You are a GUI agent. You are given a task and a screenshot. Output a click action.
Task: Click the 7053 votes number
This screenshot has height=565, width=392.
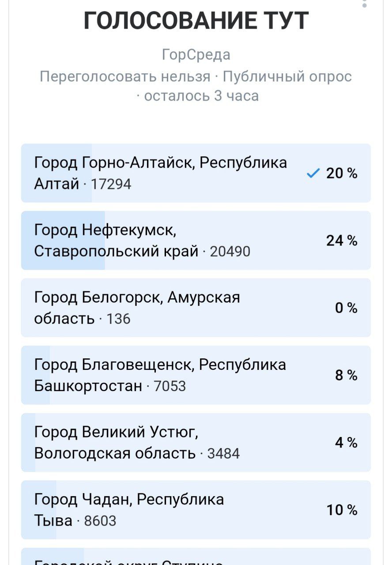coord(170,386)
